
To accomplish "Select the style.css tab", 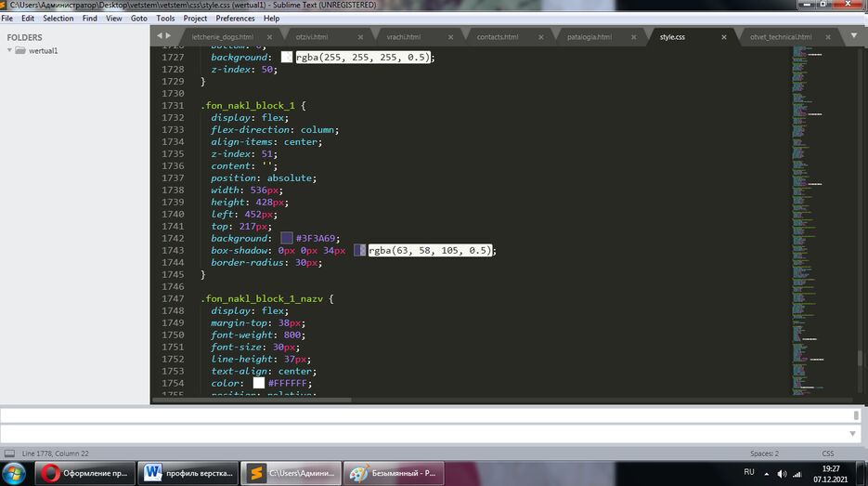I will 672,37.
